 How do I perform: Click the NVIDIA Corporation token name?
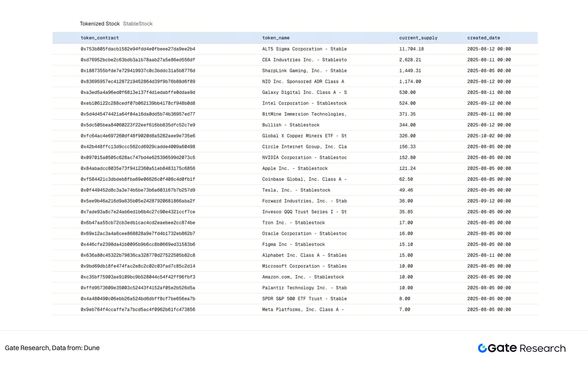tap(304, 157)
